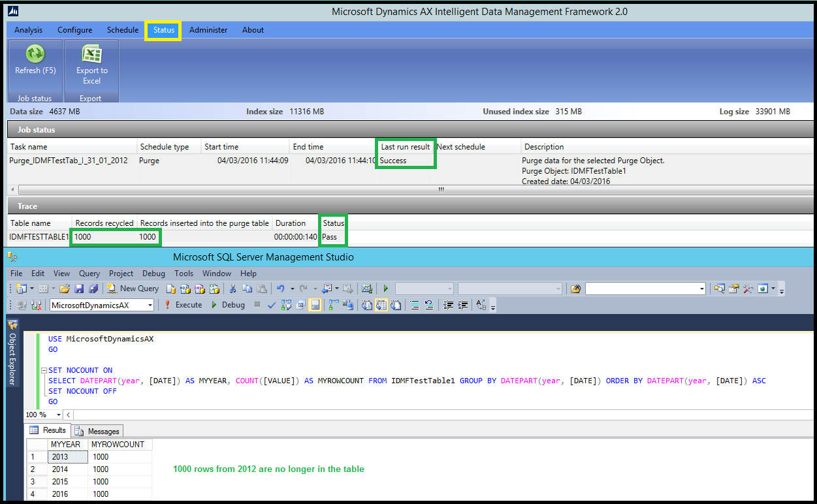This screenshot has width=817, height=504.
Task: Click the Debug button in SQL toolbar
Action: tap(227, 305)
